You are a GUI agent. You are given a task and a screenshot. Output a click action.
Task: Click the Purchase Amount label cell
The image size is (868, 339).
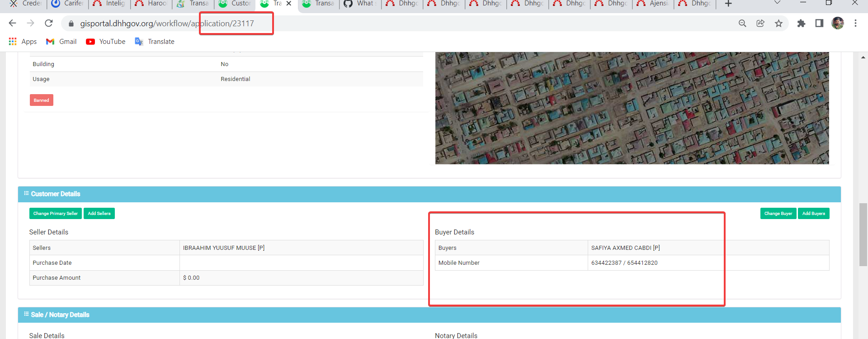pos(104,278)
